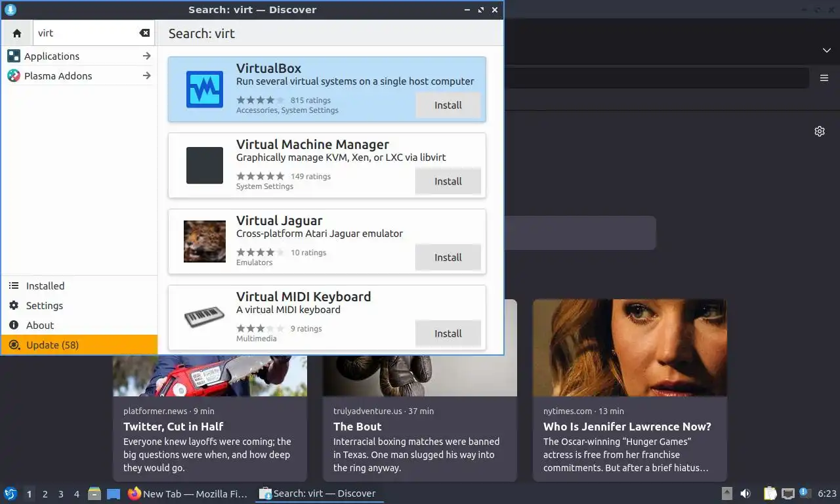Image resolution: width=840 pixels, height=504 pixels.
Task: Open the About section
Action: click(x=79, y=325)
